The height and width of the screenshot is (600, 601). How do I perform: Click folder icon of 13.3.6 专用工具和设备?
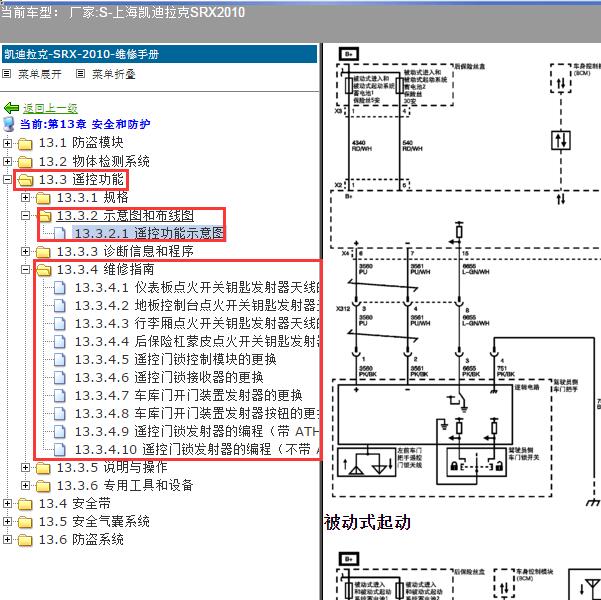(x=43, y=486)
